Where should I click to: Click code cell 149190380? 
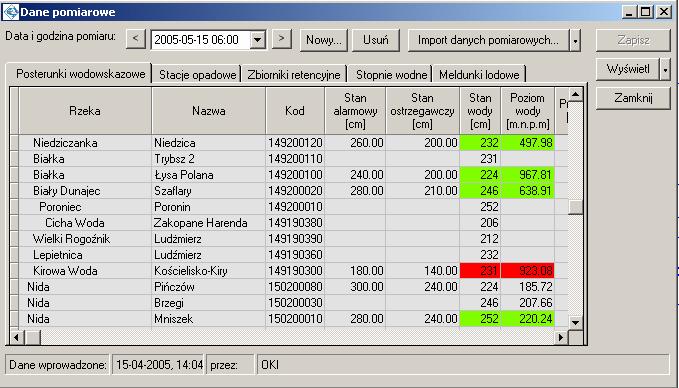[295, 223]
